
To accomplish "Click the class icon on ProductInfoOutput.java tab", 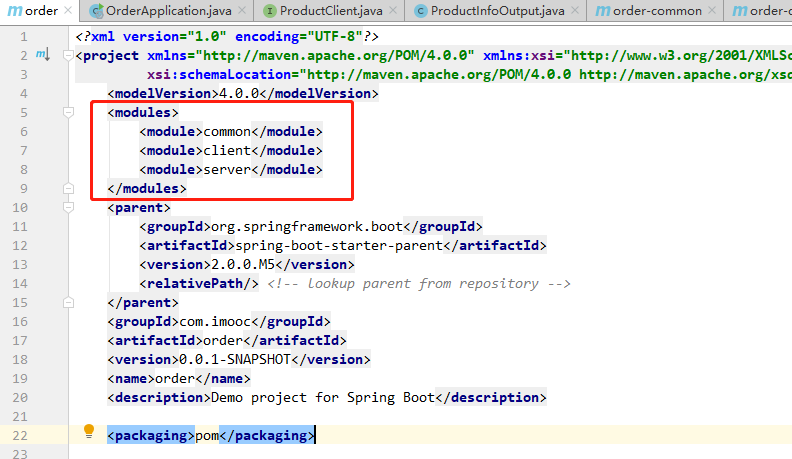I will [x=421, y=11].
